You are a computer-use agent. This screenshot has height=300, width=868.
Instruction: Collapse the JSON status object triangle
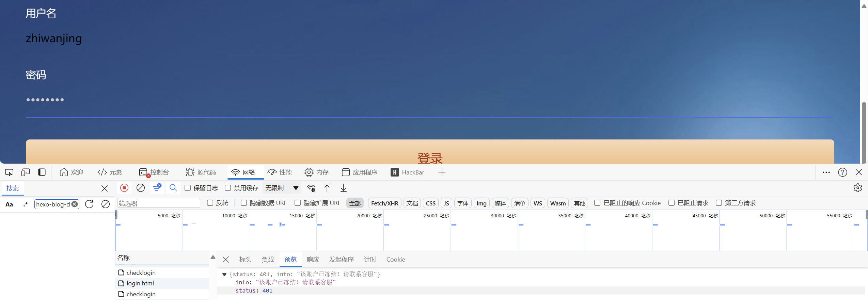(224, 274)
